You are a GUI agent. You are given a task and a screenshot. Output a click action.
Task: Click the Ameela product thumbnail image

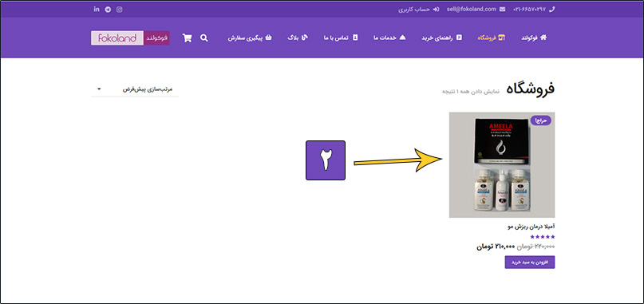pos(502,164)
